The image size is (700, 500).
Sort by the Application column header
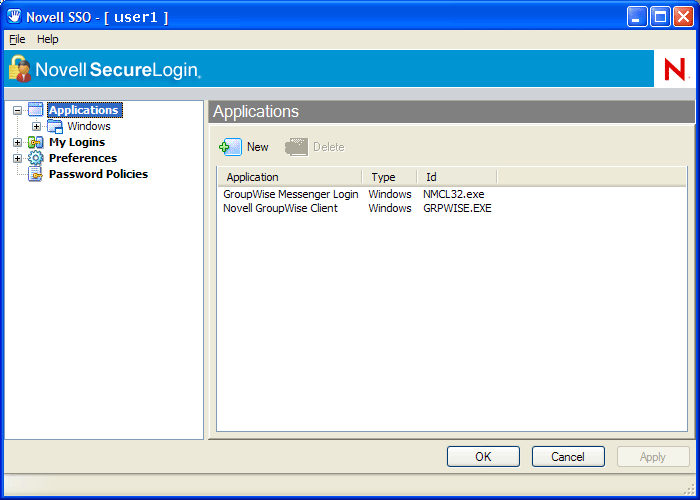290,177
